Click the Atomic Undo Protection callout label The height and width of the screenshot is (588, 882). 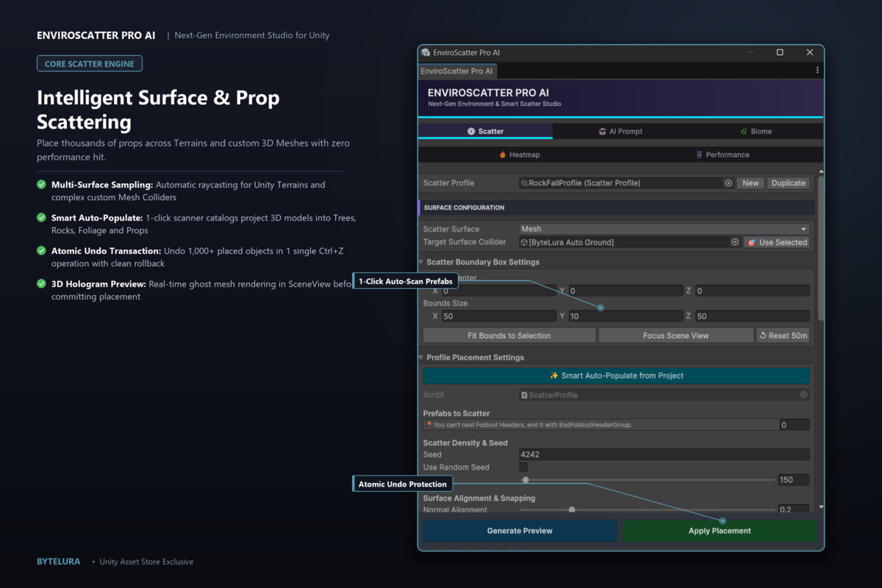(x=403, y=484)
